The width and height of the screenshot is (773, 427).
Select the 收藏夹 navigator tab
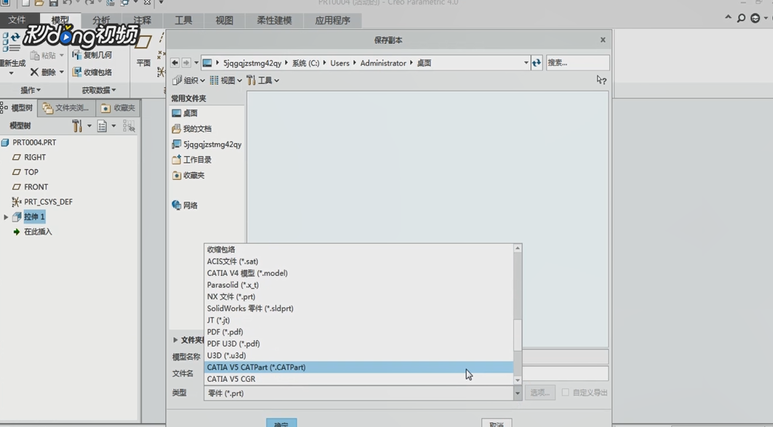click(118, 107)
